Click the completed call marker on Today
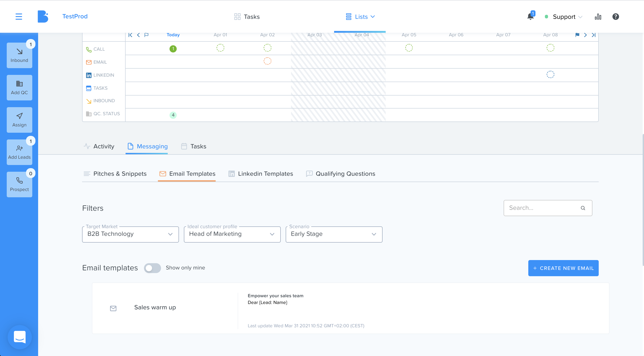Viewport: 644px width, 356px height. [x=173, y=49]
